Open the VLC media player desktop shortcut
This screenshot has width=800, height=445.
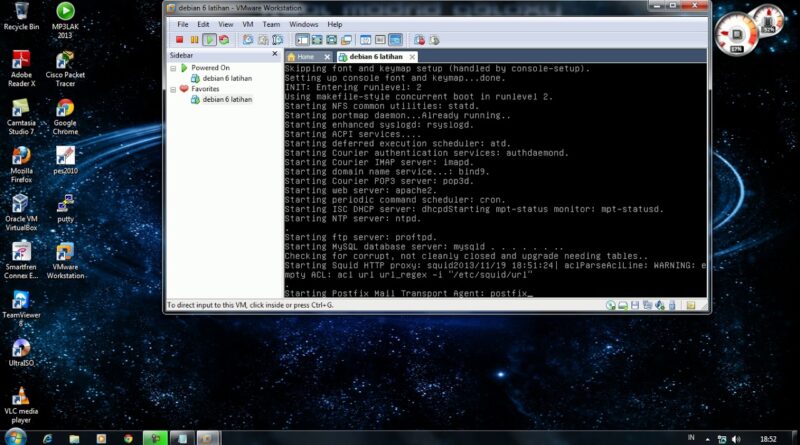[21, 405]
